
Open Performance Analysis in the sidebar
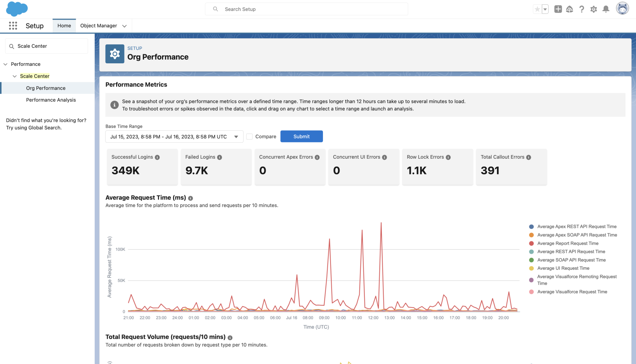point(51,100)
